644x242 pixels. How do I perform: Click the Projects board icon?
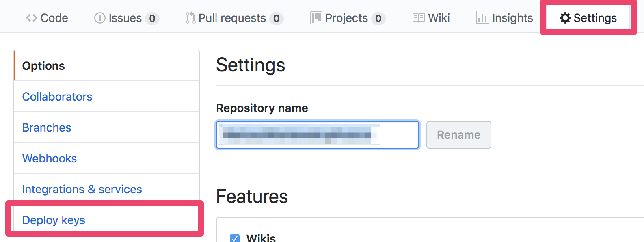coord(316,18)
